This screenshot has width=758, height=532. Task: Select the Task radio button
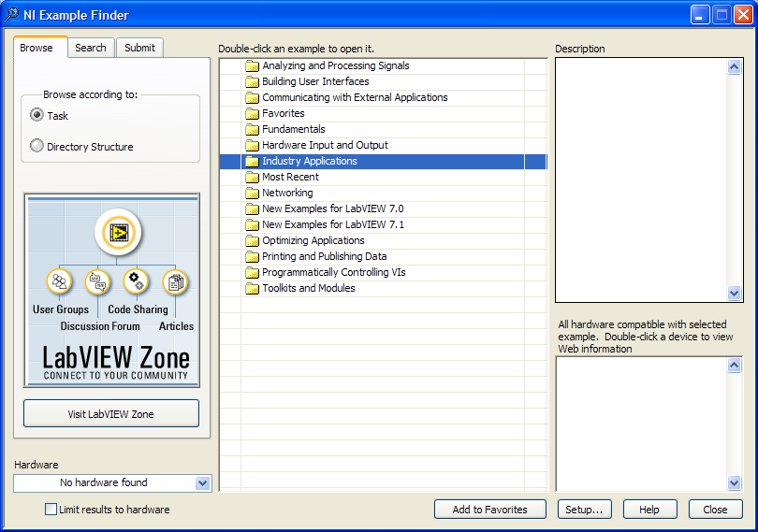click(x=36, y=115)
